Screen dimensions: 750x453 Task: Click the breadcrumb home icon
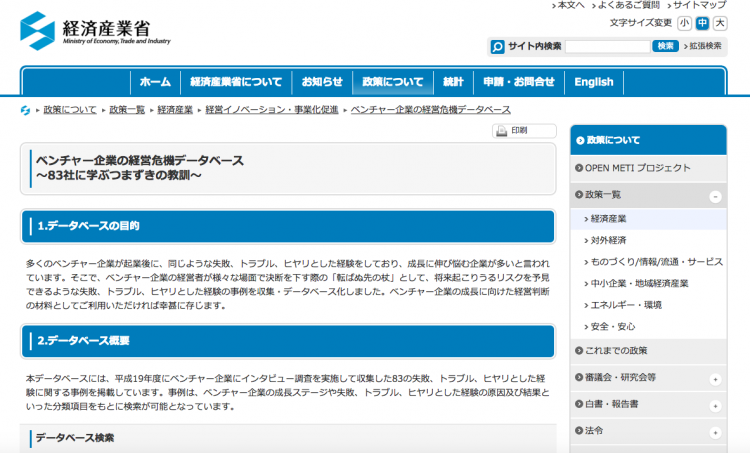[x=25, y=109]
